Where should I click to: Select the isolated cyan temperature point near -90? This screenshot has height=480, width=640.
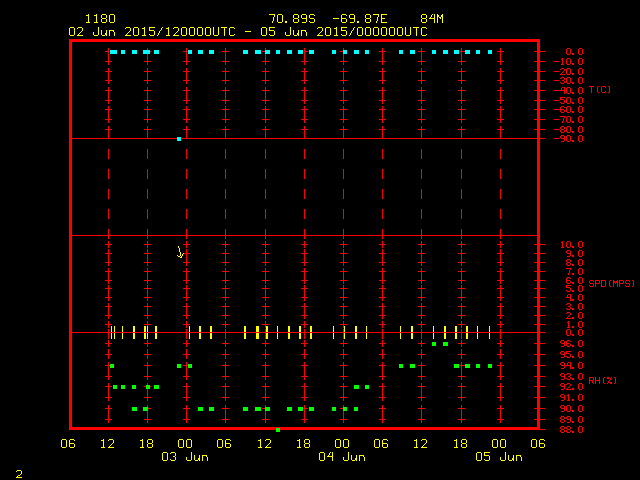point(179,139)
